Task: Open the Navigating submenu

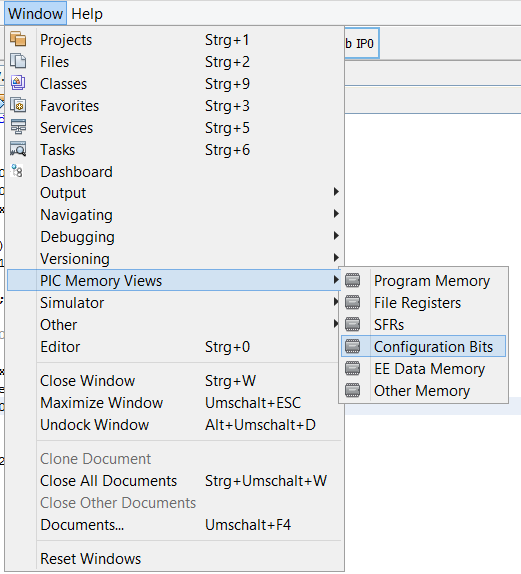Action: (x=174, y=215)
